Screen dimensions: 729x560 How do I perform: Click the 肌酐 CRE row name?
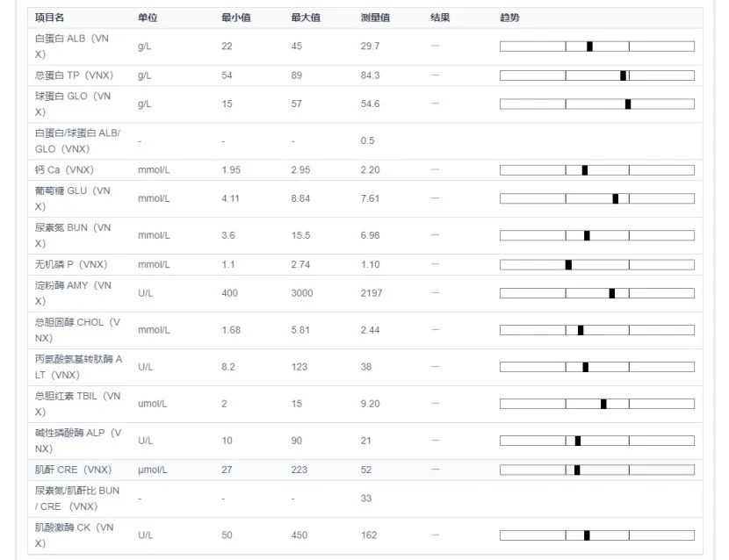[73, 470]
